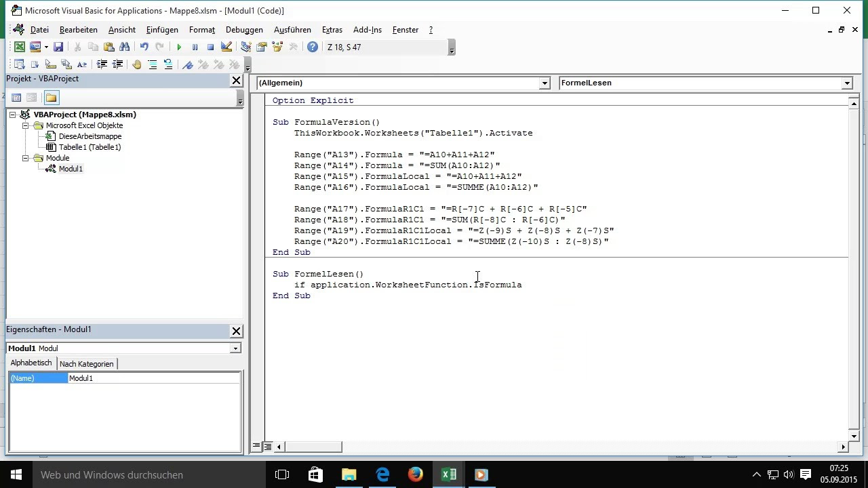The width and height of the screenshot is (868, 488).
Task: Click the Toolbox icon
Action: 293,47
